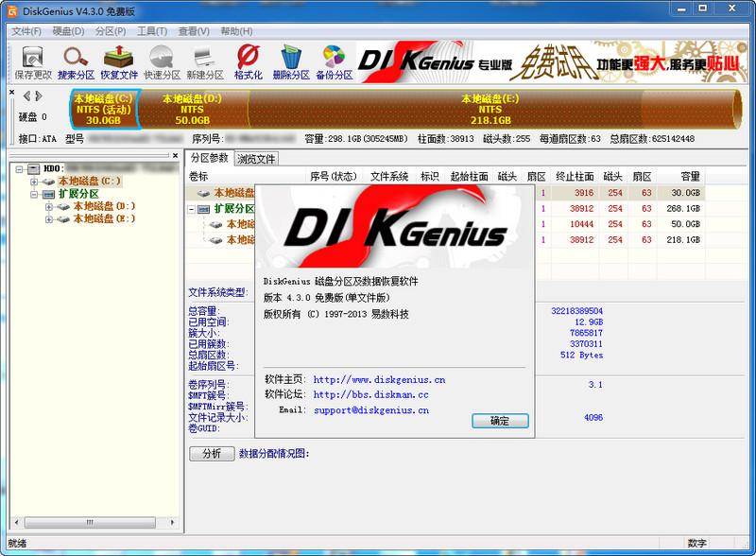756x556 pixels.
Task: Select local disk (C:) in tree
Action: pos(89,182)
